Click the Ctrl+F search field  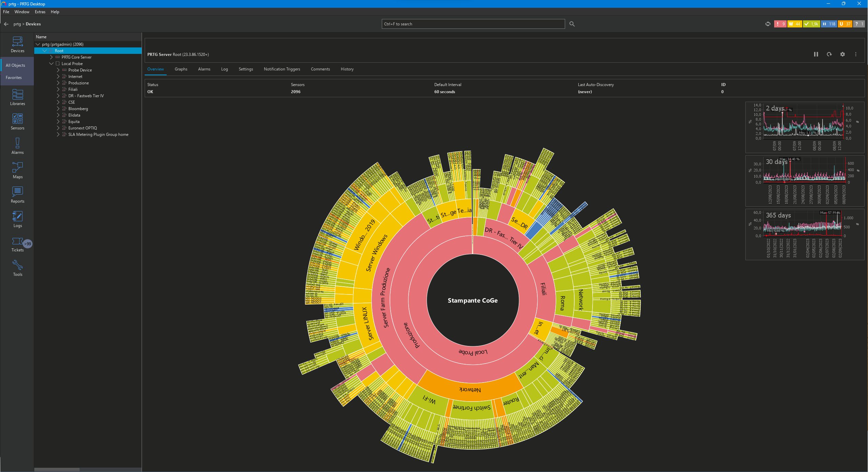473,24
